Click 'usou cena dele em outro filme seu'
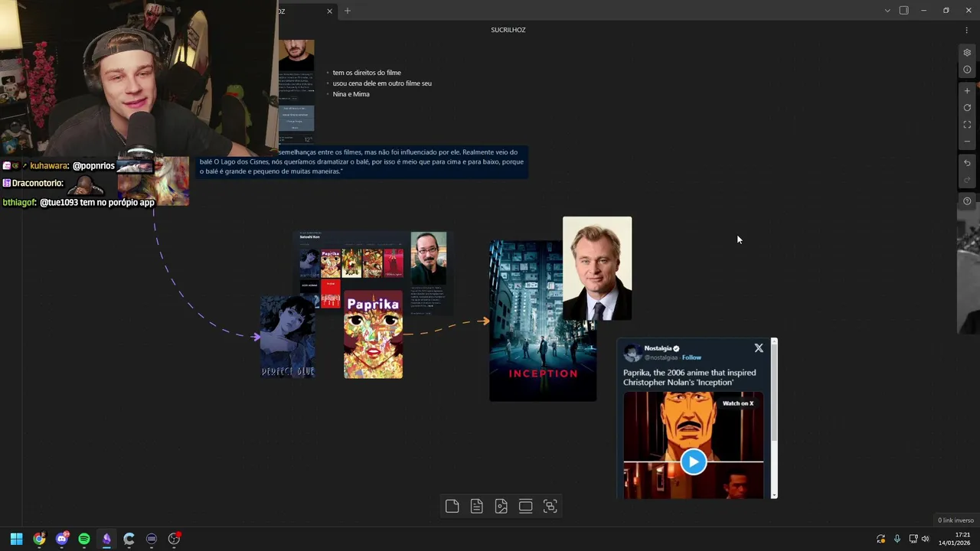The height and width of the screenshot is (551, 980). 382,83
